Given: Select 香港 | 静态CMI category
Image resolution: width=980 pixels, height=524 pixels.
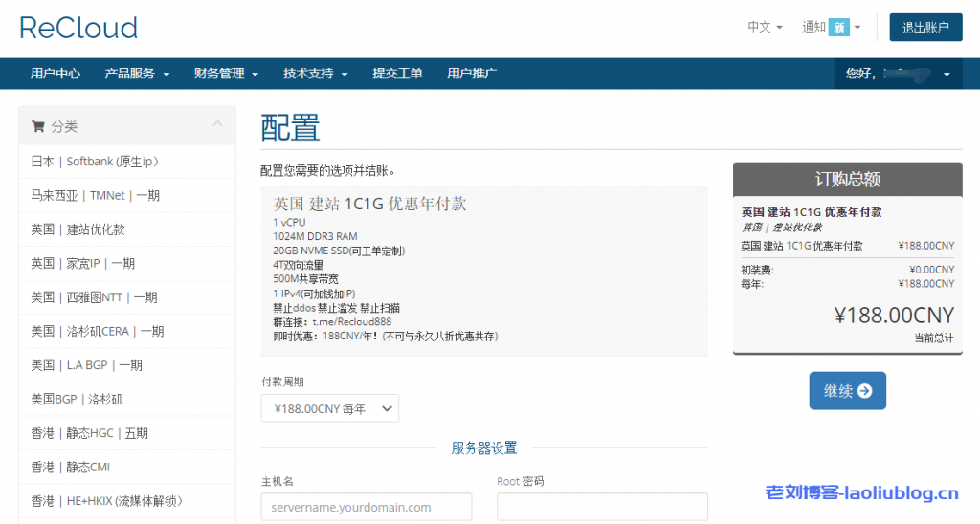Looking at the screenshot, I should coord(127,468).
